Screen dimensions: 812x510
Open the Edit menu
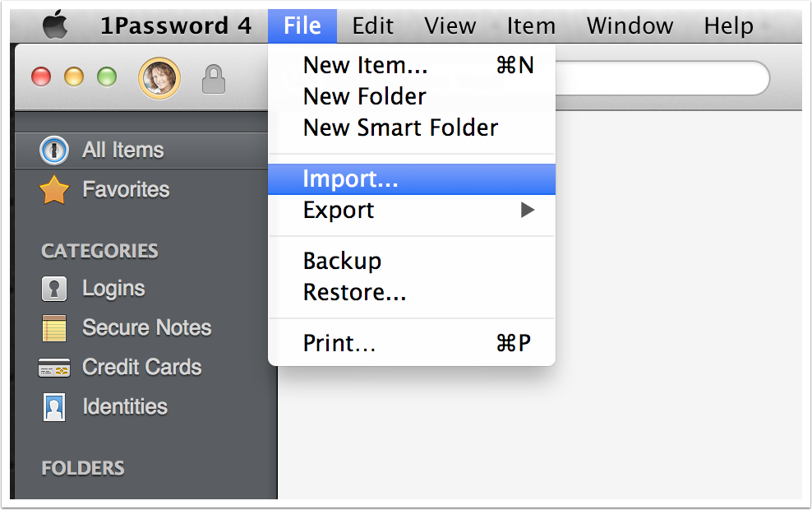pos(372,25)
